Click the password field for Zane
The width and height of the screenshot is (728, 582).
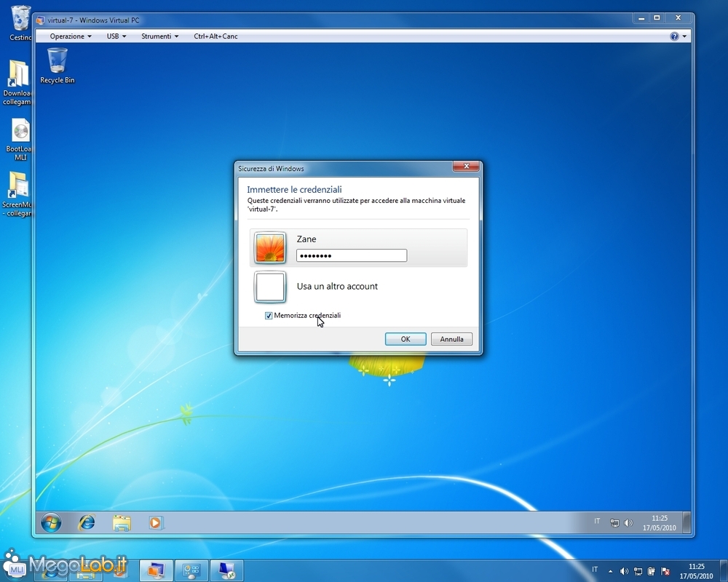click(x=352, y=255)
